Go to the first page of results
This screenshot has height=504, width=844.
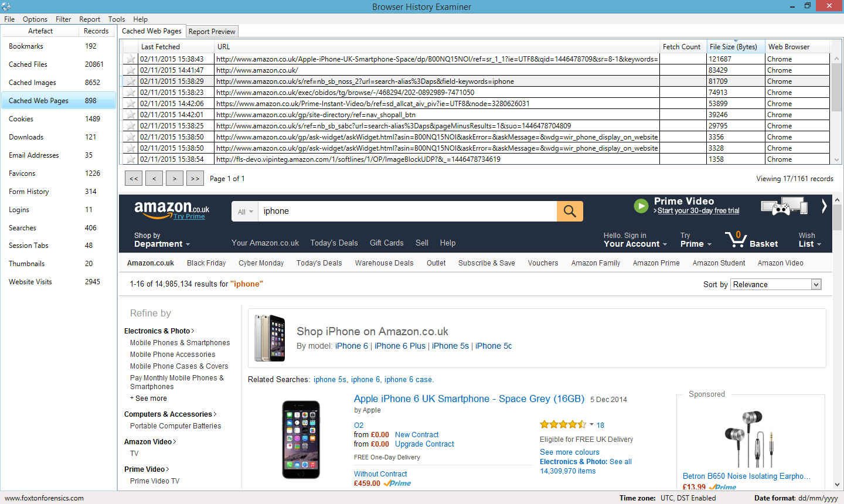pos(134,179)
